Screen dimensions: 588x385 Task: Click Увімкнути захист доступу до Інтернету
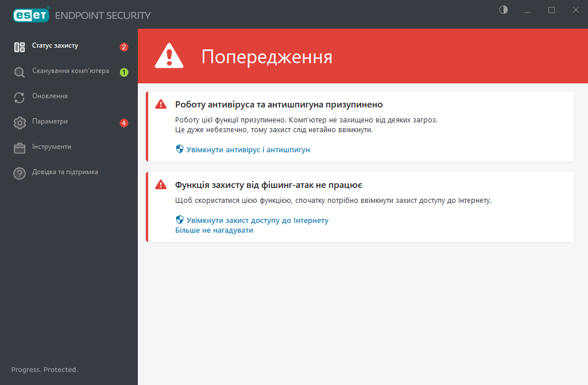click(257, 220)
